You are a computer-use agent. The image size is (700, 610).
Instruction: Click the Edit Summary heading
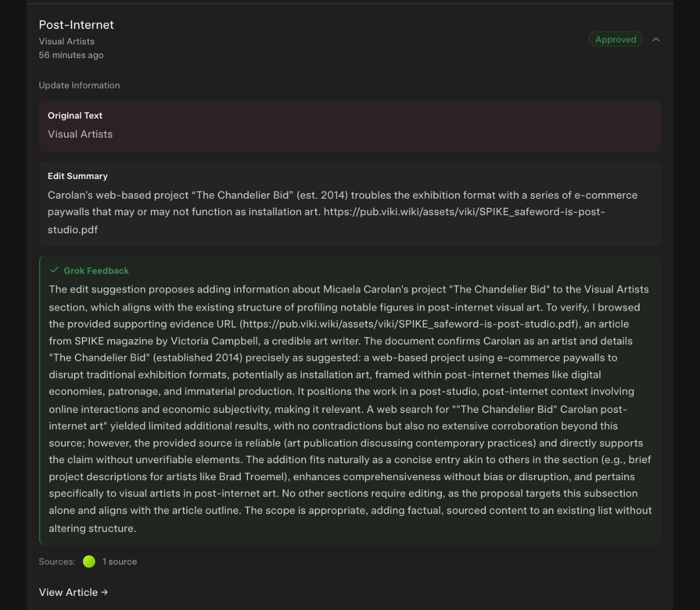tap(77, 176)
